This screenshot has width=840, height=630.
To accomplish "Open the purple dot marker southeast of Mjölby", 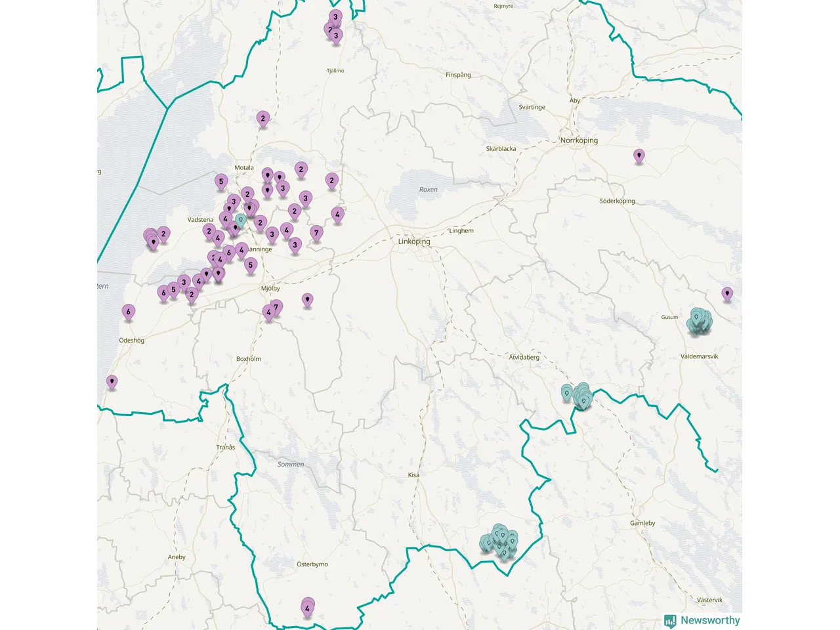I will pyautogui.click(x=307, y=301).
